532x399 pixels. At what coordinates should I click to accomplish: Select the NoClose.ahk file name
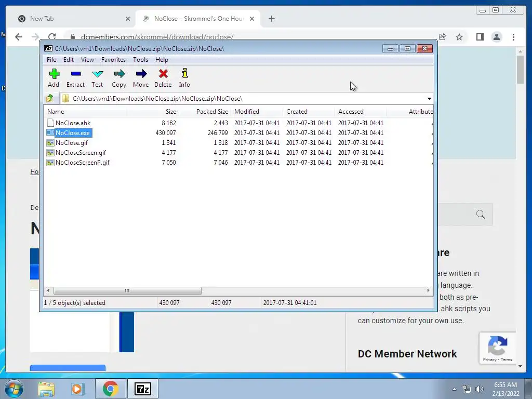tap(73, 123)
